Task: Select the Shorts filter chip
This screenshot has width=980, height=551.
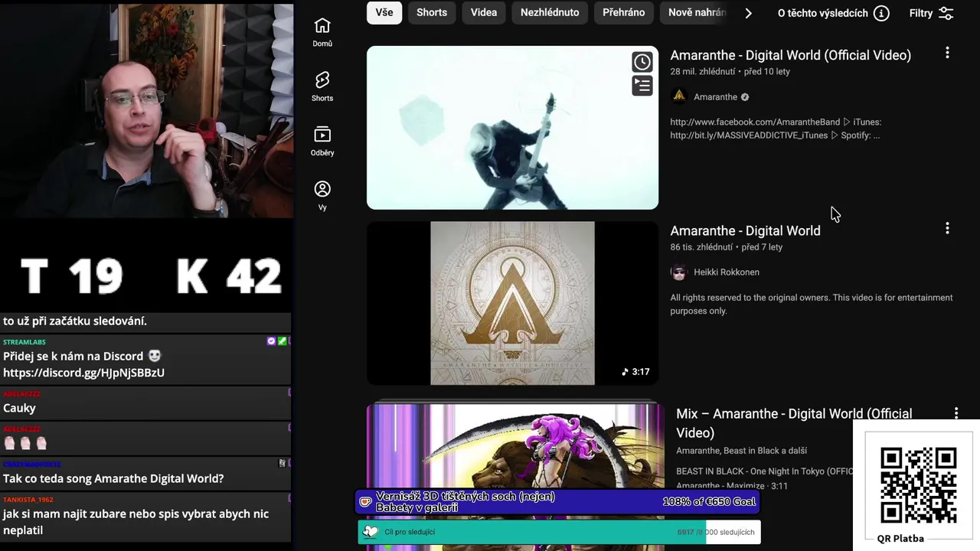Action: (x=432, y=12)
